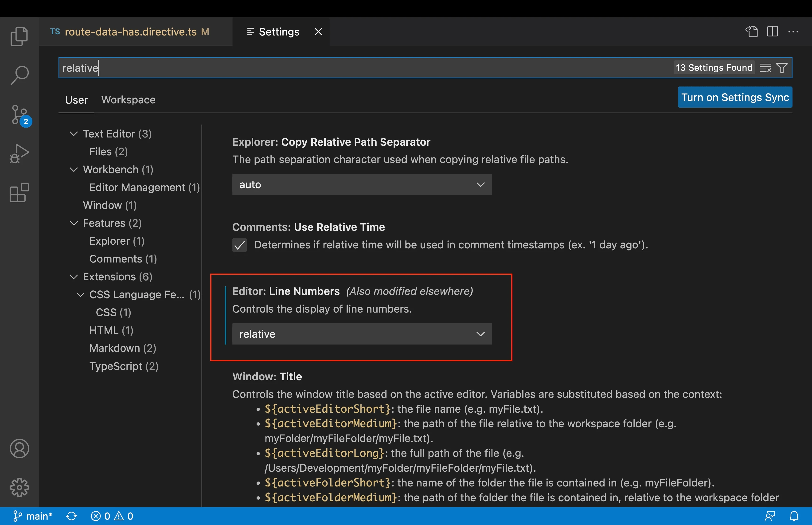The width and height of the screenshot is (812, 525).
Task: Open the errors count in status bar
Action: pos(101,516)
